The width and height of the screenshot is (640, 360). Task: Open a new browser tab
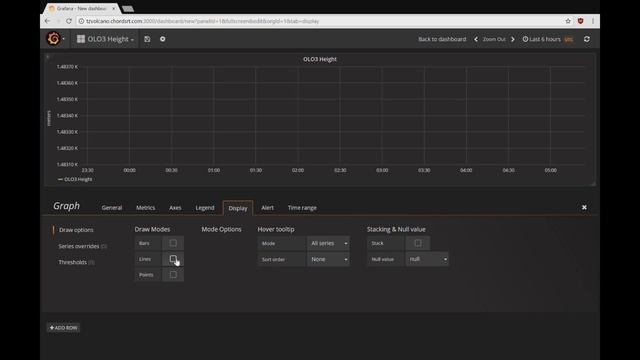(x=128, y=9)
